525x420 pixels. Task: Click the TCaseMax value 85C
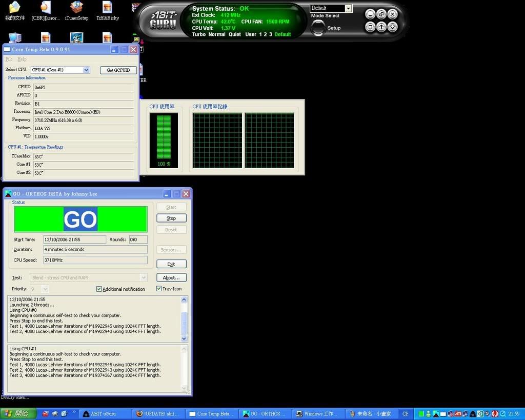click(84, 156)
